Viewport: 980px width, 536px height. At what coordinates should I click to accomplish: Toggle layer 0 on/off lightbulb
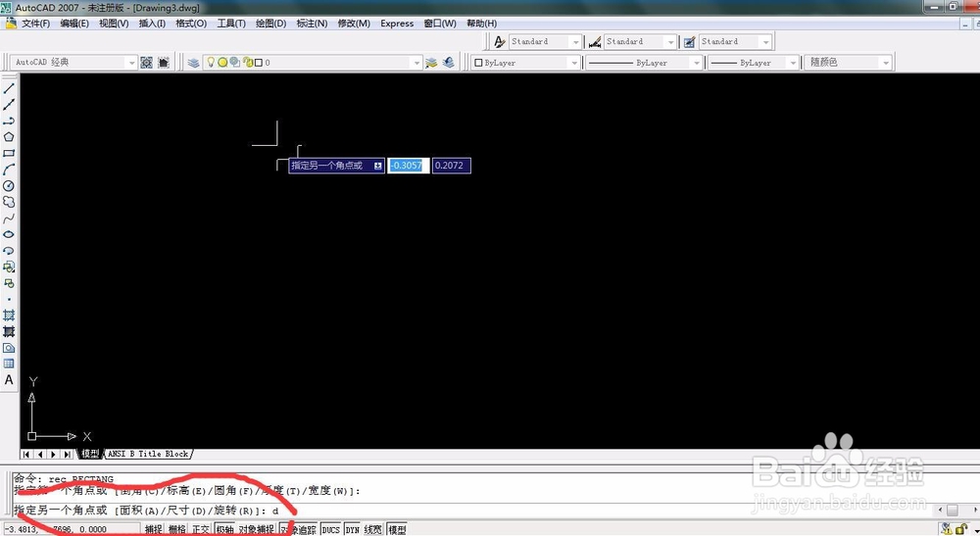[212, 62]
